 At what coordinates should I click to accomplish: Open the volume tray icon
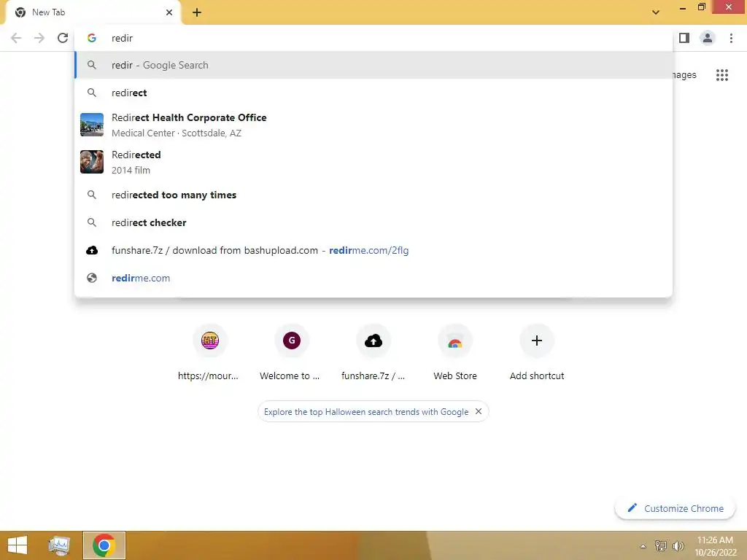point(678,545)
